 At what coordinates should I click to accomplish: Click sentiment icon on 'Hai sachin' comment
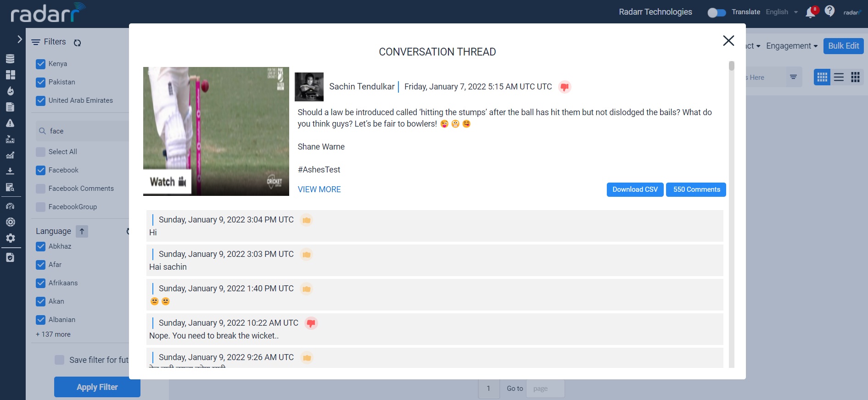[307, 255]
